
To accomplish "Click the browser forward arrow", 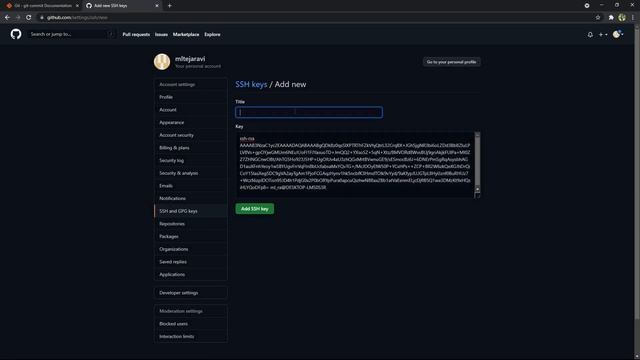I will [x=18, y=18].
